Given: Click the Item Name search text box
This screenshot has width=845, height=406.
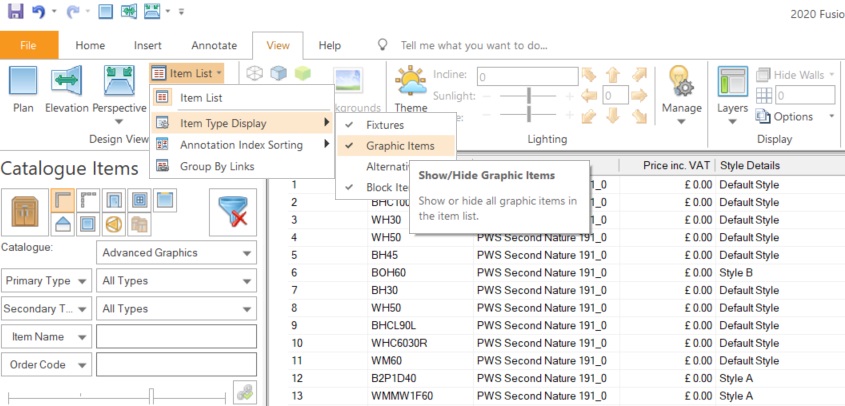Looking at the screenshot, I should tap(176, 336).
